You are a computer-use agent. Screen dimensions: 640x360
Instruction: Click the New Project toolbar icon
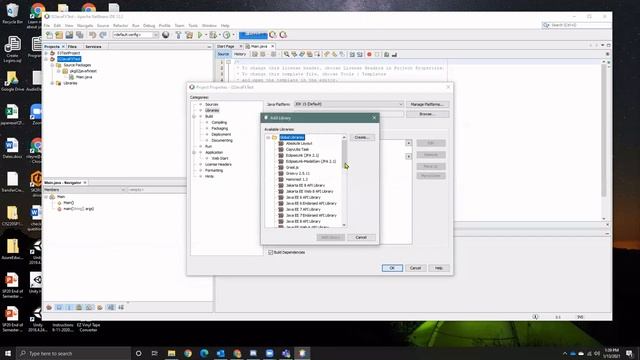click(59, 35)
